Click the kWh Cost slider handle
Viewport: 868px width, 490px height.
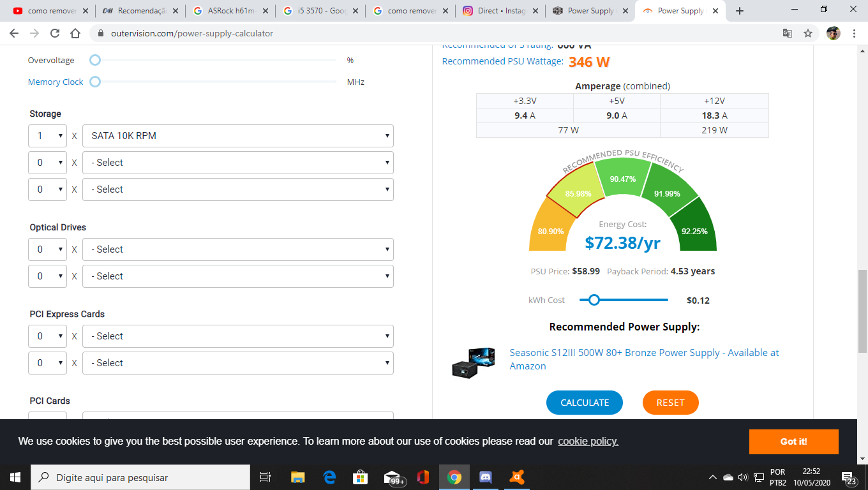tap(594, 300)
